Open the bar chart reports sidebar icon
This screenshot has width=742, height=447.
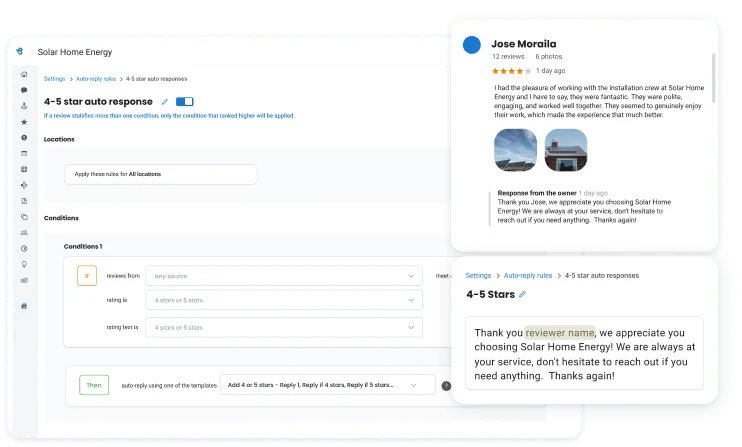[x=24, y=280]
